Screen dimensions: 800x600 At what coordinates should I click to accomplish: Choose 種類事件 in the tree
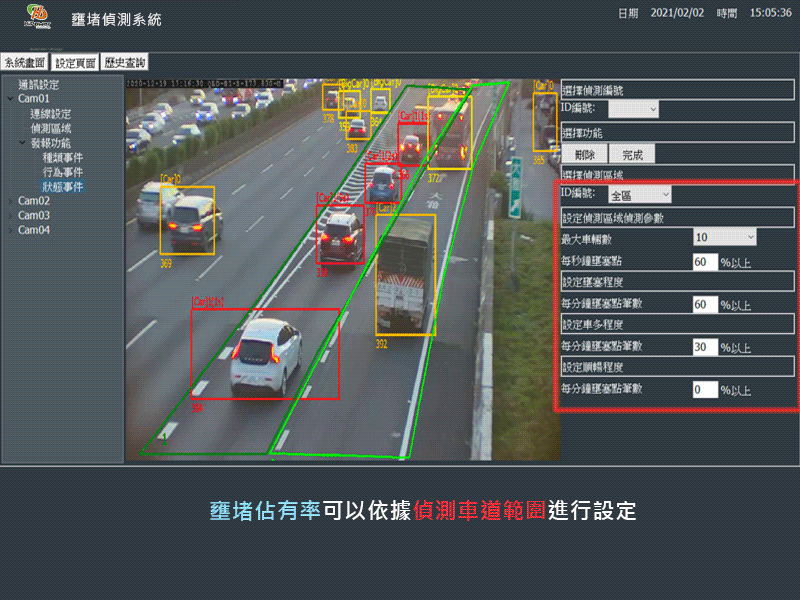(62, 158)
